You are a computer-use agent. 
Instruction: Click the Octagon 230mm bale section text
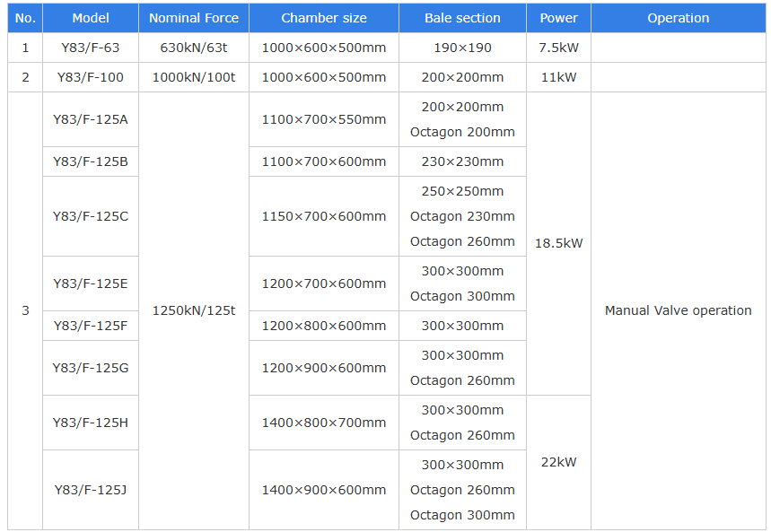[462, 216]
